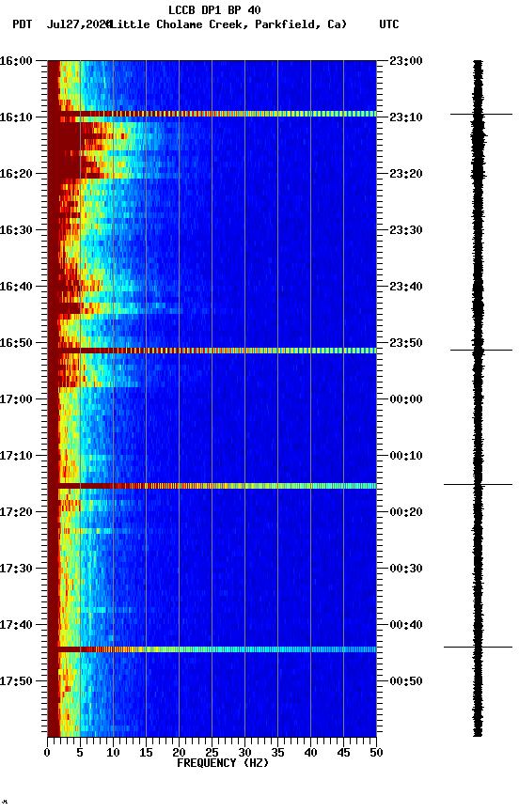The height and width of the screenshot is (812, 519).
Task: Click the seismogram event marker line near 00:15
Action: point(478,485)
